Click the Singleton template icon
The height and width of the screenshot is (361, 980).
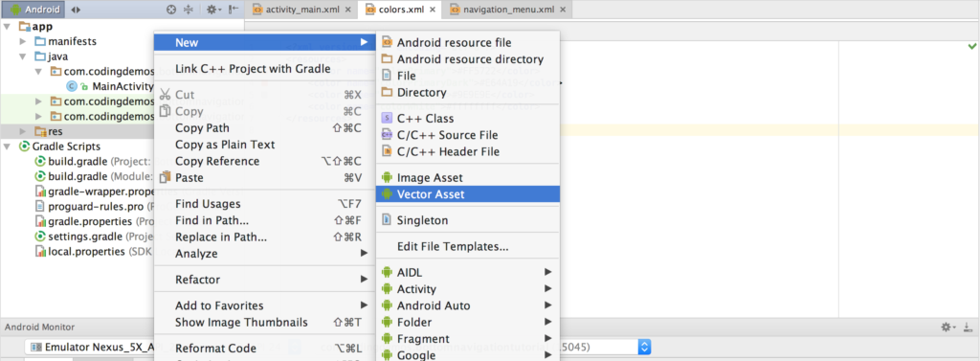coord(387,220)
